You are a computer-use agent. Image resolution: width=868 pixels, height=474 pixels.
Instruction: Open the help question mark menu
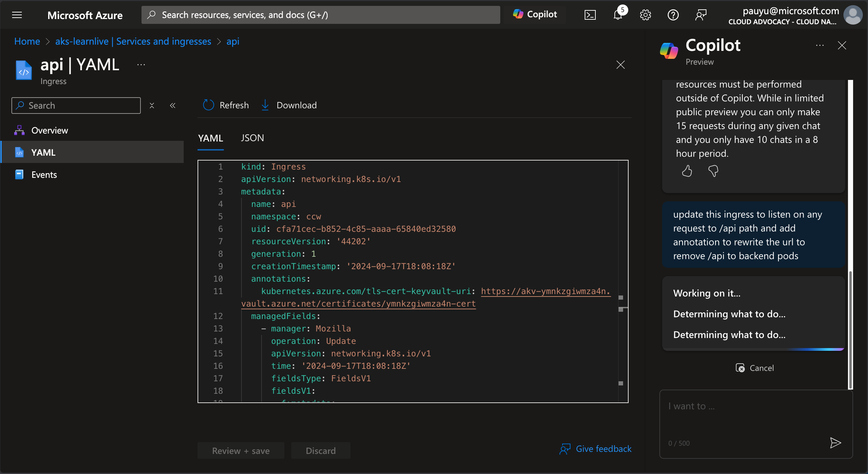click(673, 15)
